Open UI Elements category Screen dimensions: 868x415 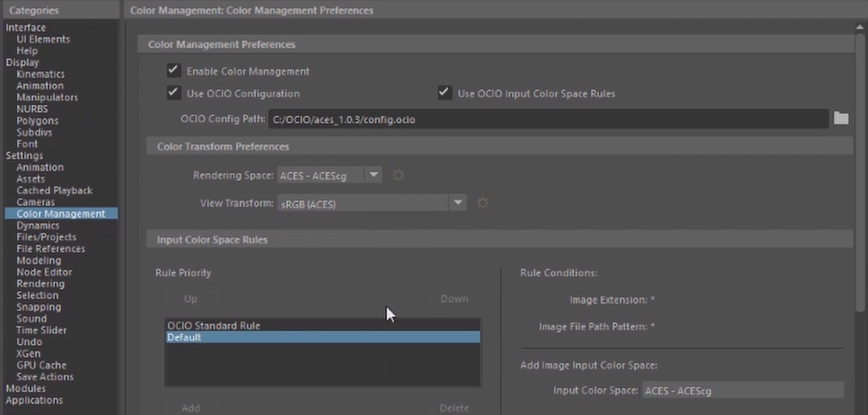[x=43, y=39]
